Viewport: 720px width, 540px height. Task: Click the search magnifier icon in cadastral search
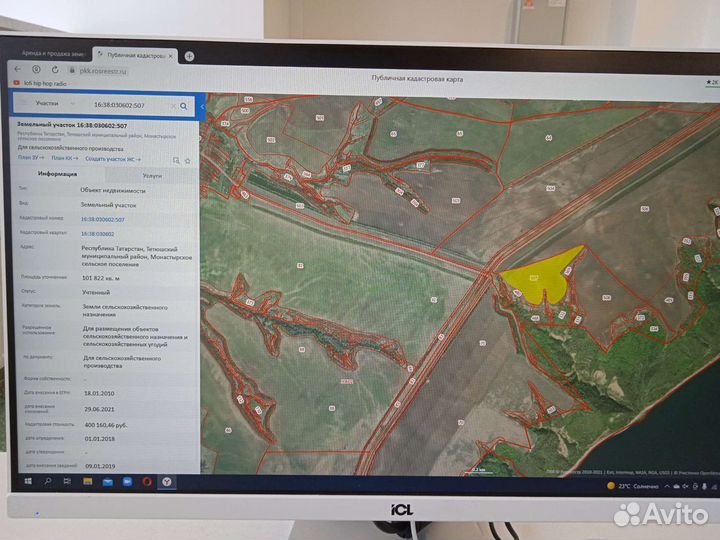point(183,104)
